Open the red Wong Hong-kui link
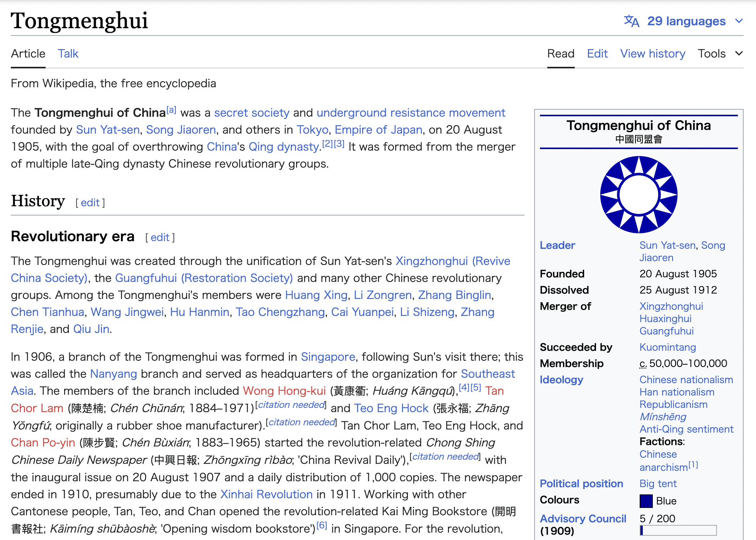 pyautogui.click(x=284, y=391)
